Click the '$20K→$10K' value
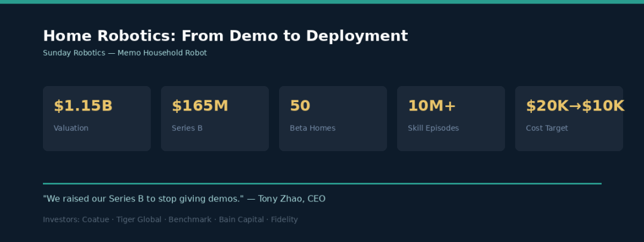 (575, 106)
